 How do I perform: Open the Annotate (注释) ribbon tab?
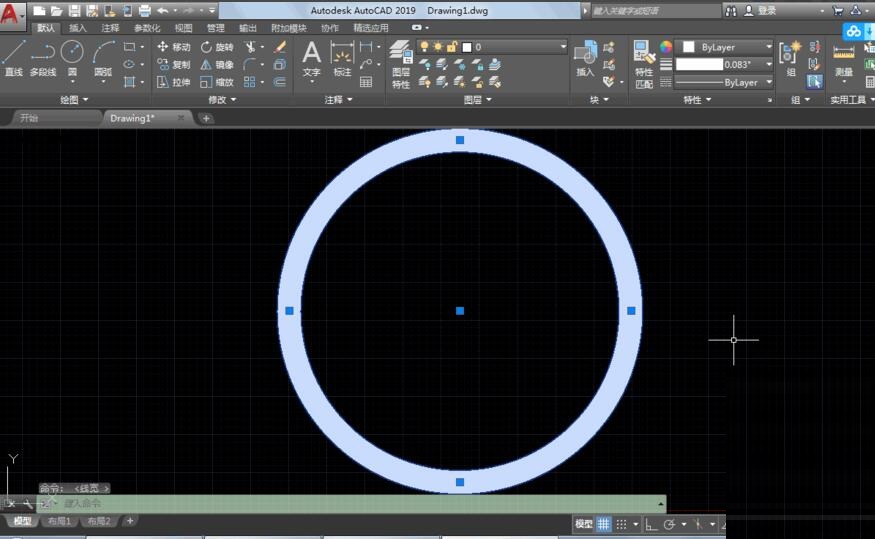point(110,28)
